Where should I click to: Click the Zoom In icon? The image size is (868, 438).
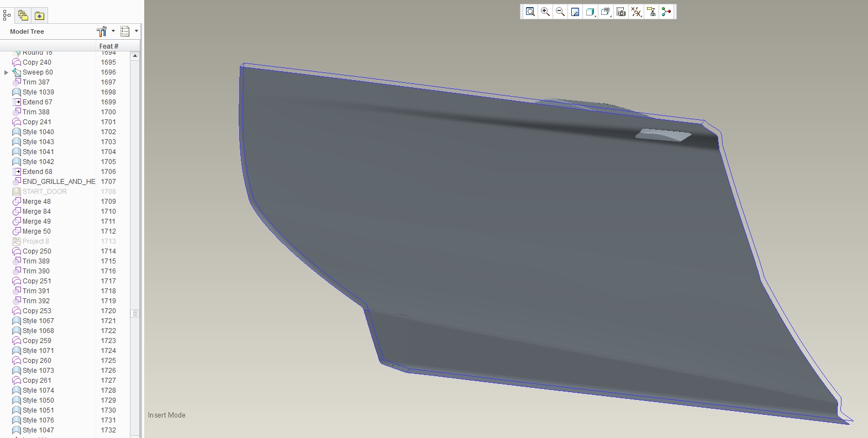[545, 12]
